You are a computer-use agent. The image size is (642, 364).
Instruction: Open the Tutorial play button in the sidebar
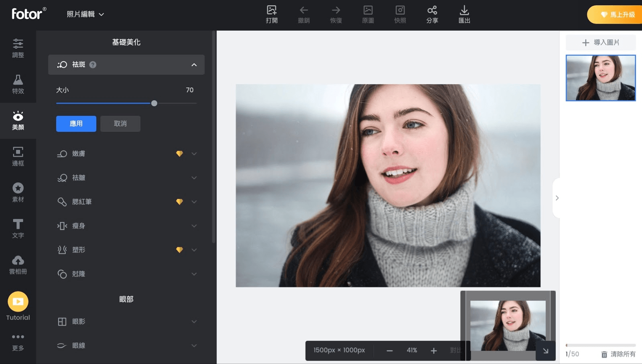(x=18, y=301)
